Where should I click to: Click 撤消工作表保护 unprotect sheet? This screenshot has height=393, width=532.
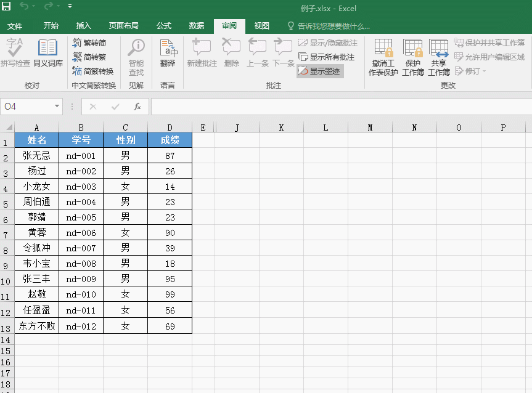point(383,57)
